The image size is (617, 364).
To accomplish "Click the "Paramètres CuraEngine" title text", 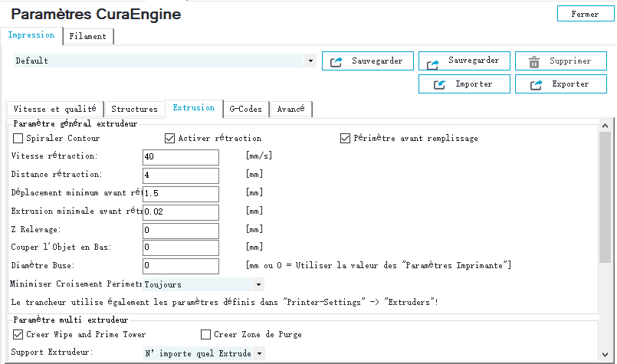I will pyautogui.click(x=96, y=14).
